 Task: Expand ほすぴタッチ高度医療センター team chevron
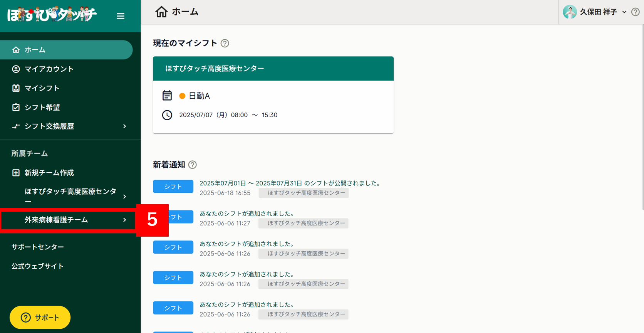(124, 197)
